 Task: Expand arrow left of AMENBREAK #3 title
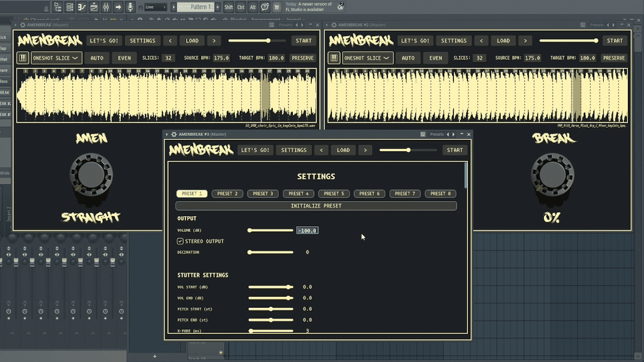167,134
